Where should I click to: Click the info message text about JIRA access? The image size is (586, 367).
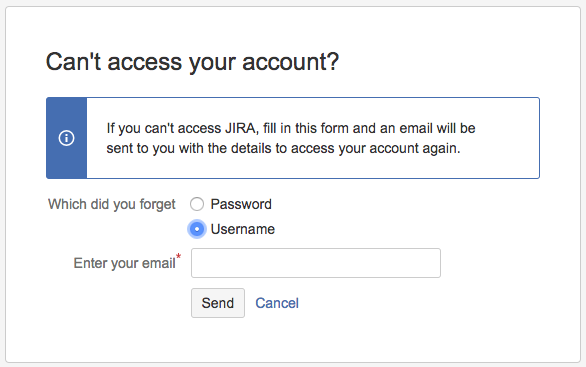[291, 138]
